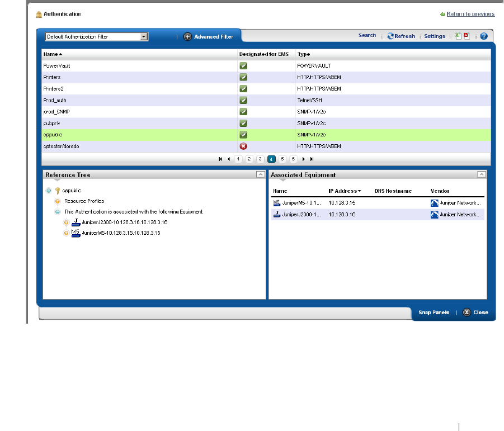Click Juniper vendor logo in the JuniperM5 row

434,203
